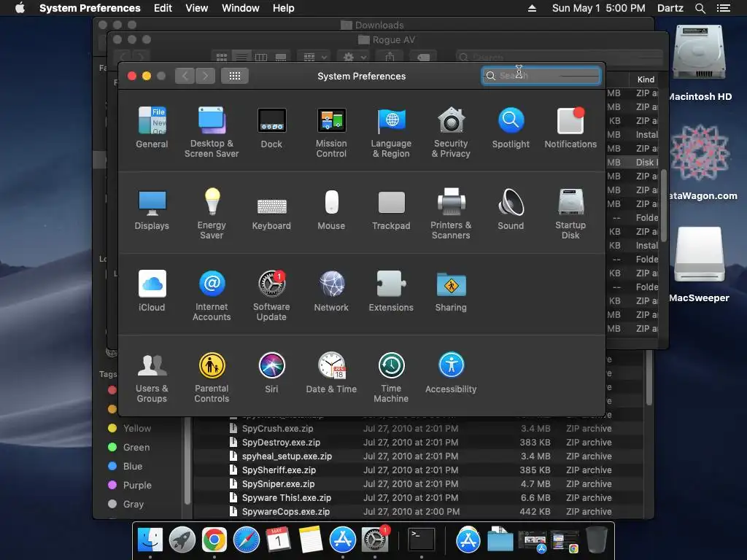Select MacSweeper drive on the desktop

point(699,265)
